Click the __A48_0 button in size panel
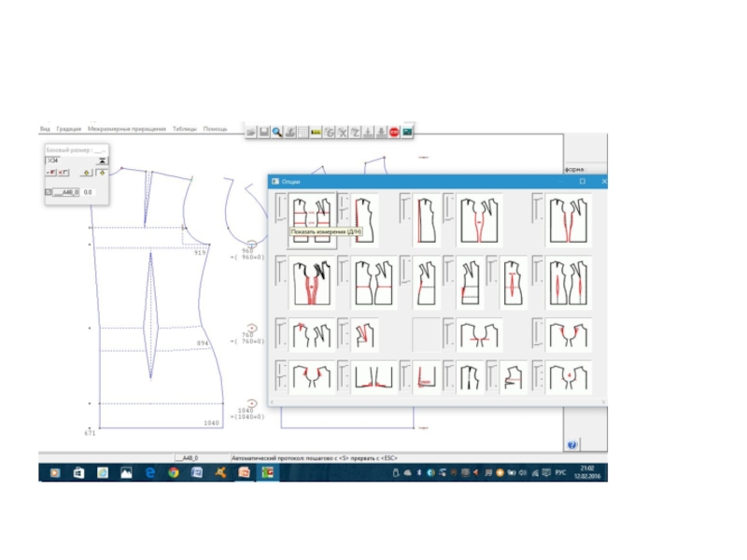Image resolution: width=747 pixels, height=560 pixels. pyautogui.click(x=66, y=192)
